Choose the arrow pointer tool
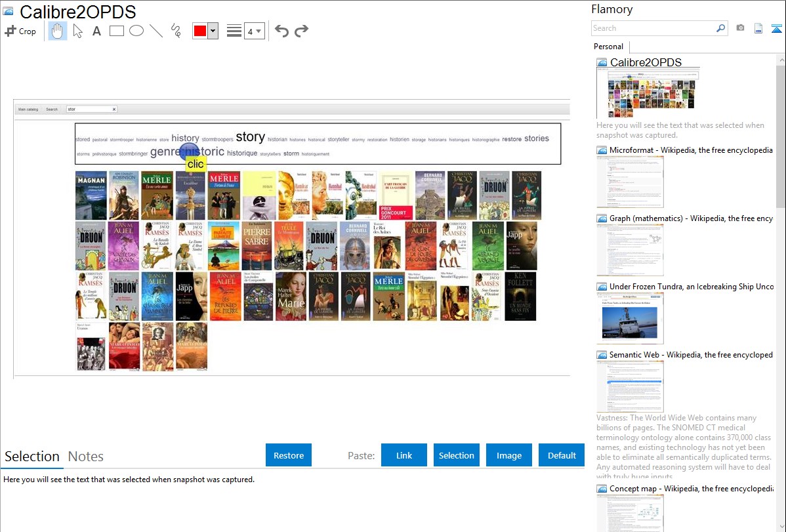 [77, 31]
